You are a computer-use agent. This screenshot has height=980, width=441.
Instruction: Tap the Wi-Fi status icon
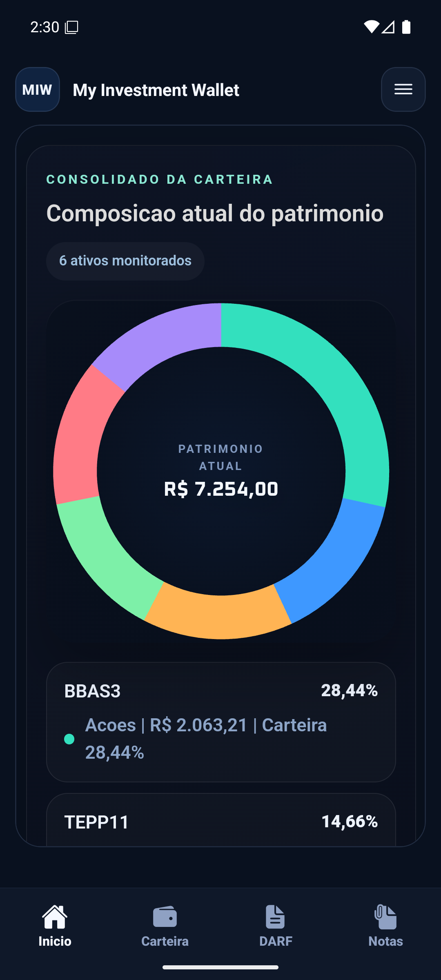point(371,27)
